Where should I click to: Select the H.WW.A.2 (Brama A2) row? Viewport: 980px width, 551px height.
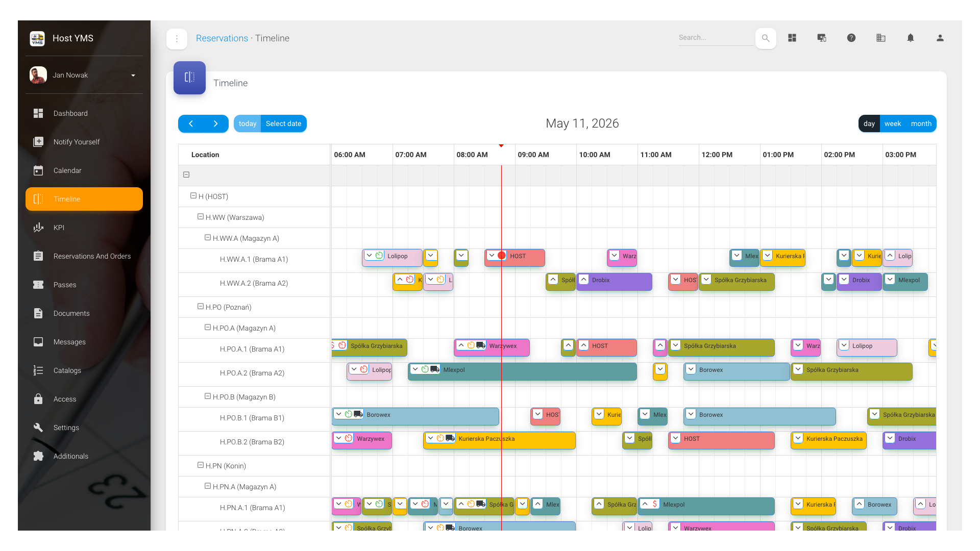(x=254, y=284)
